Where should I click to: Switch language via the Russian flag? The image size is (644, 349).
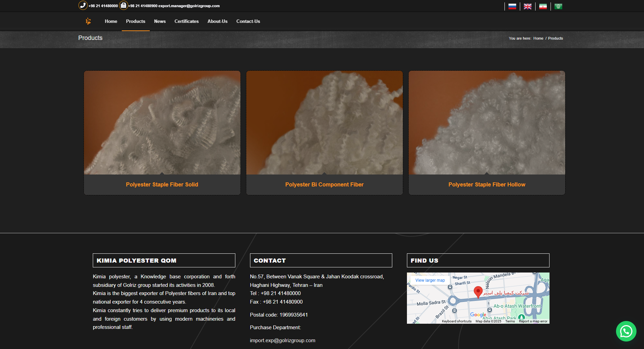[512, 6]
